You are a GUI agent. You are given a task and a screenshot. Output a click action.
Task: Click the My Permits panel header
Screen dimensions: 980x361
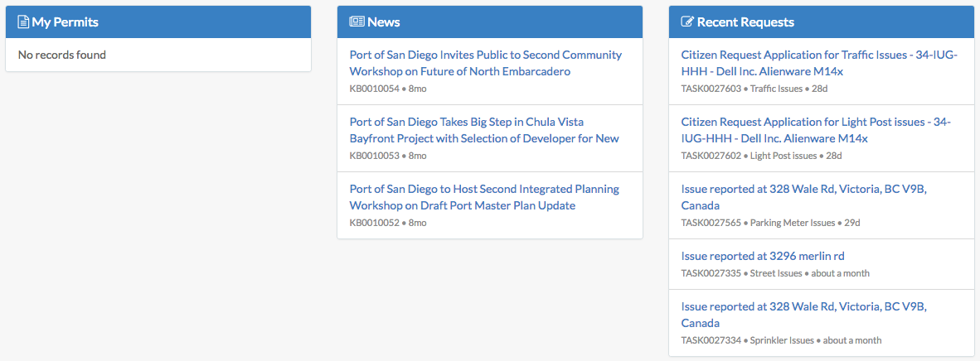pyautogui.click(x=158, y=22)
